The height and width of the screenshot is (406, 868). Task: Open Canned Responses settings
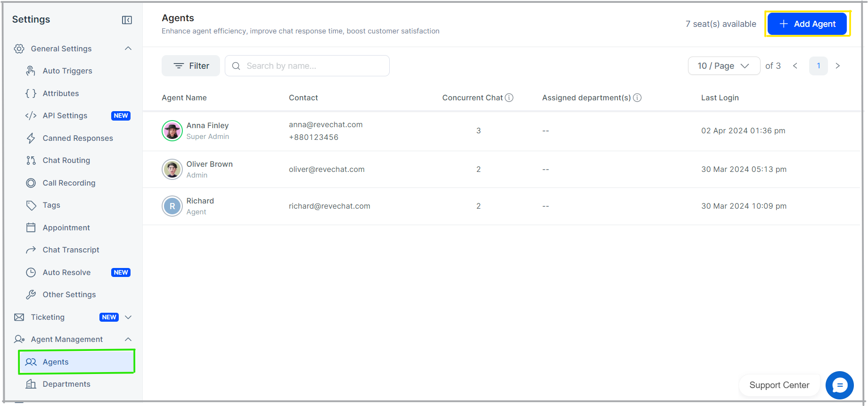coord(77,138)
